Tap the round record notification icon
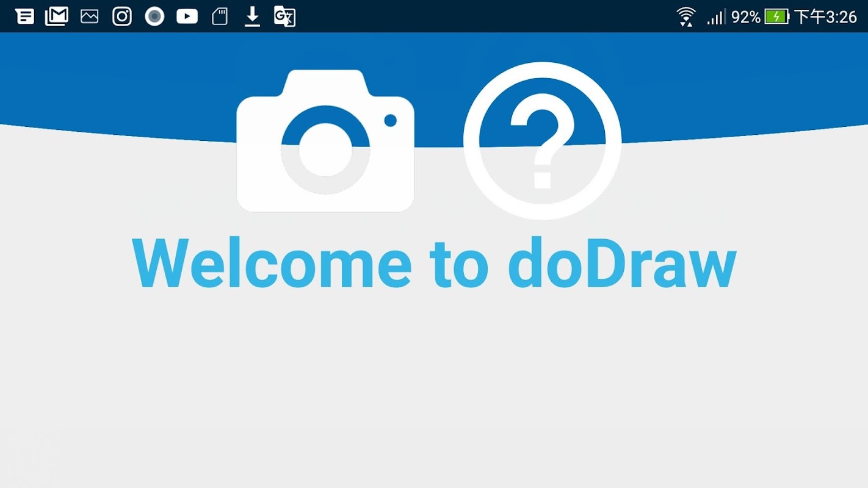This screenshot has width=868, height=488. (154, 16)
